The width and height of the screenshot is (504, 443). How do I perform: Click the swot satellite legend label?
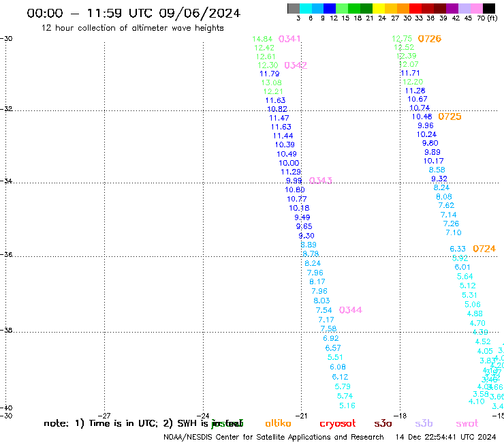(467, 424)
